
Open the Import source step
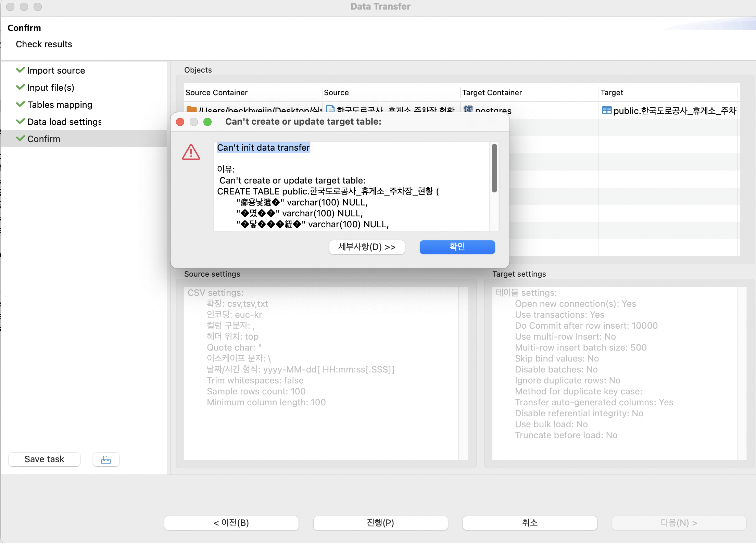click(x=56, y=71)
